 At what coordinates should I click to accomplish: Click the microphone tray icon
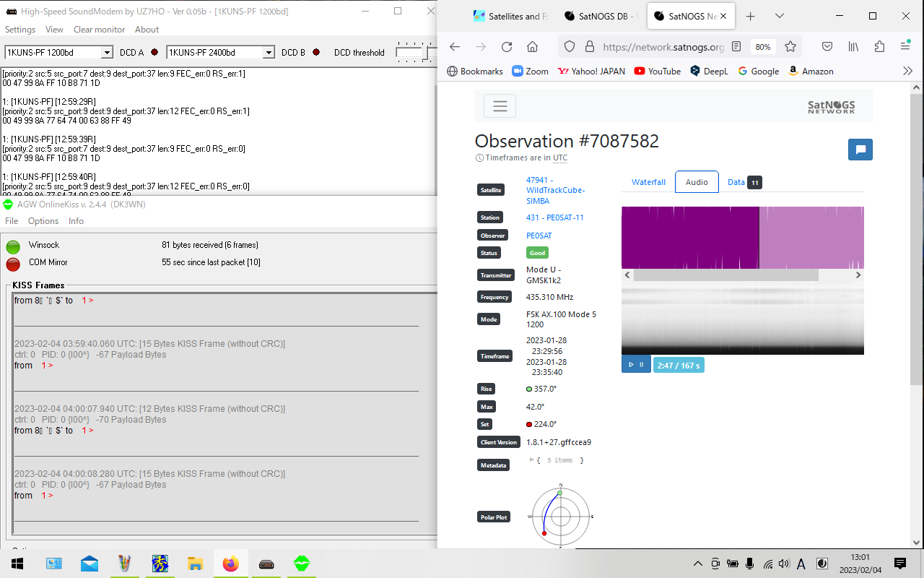750,564
